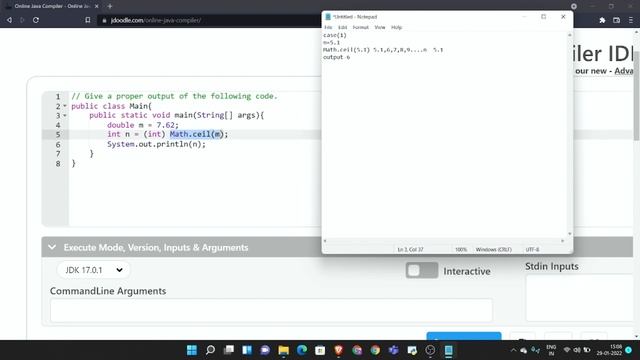The height and width of the screenshot is (360, 640).
Task: Bookmark this page in the address bar
Action: tap(88, 20)
